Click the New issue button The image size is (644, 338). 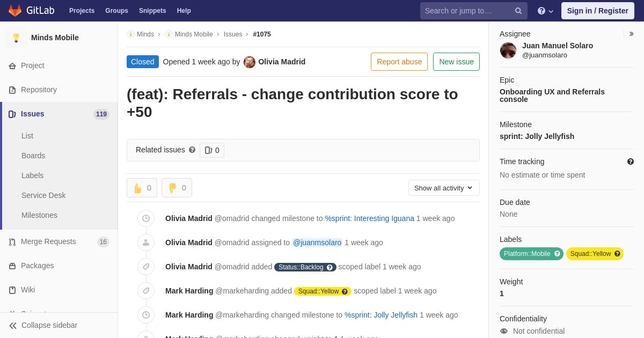coord(456,62)
